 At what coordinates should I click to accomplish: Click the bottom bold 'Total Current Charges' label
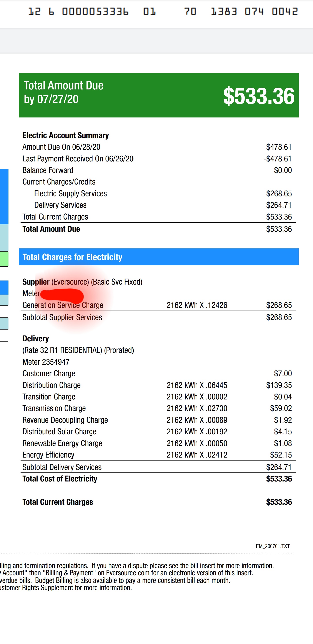[x=58, y=502]
